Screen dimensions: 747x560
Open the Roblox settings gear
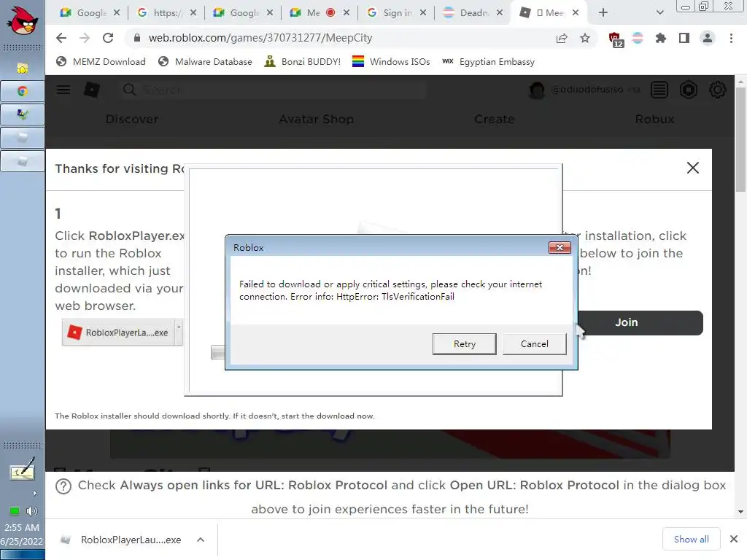[718, 90]
